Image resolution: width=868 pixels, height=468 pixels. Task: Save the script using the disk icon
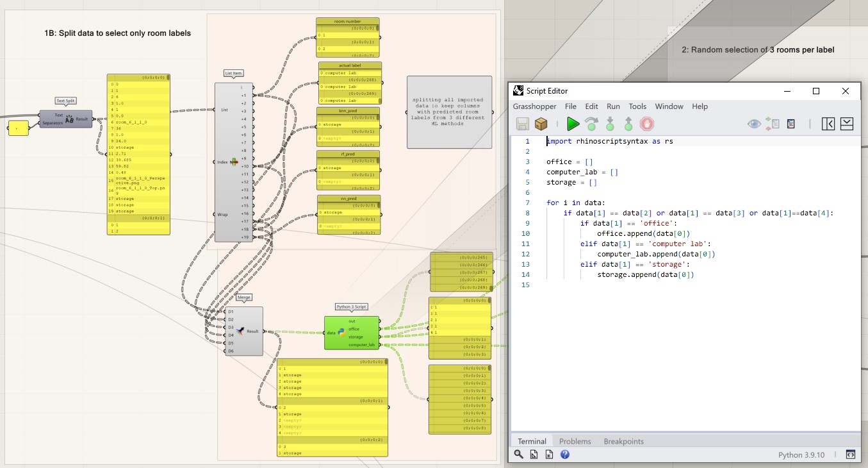pyautogui.click(x=521, y=124)
